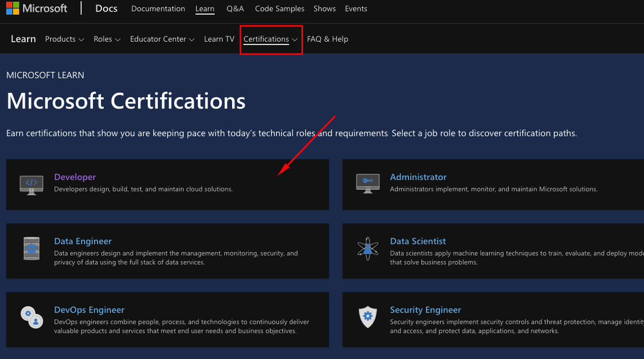Go to the Q&A section
The height and width of the screenshot is (359, 644).
click(236, 8)
